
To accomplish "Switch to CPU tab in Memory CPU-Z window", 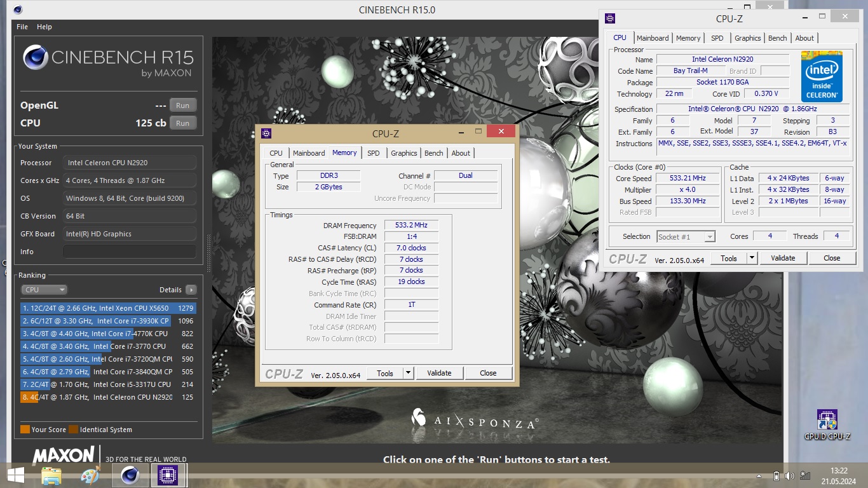I will [x=276, y=153].
